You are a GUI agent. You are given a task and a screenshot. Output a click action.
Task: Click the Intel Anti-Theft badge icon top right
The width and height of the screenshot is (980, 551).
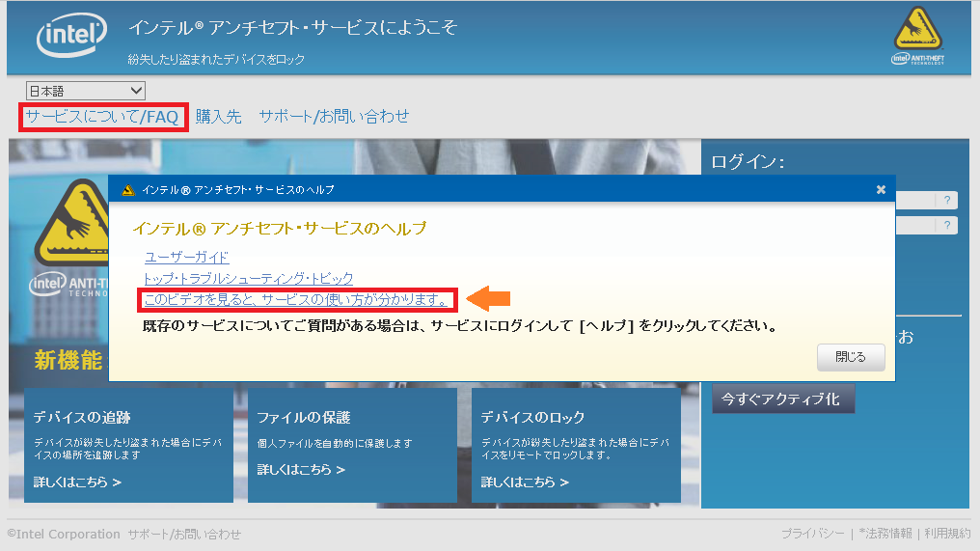tap(917, 35)
